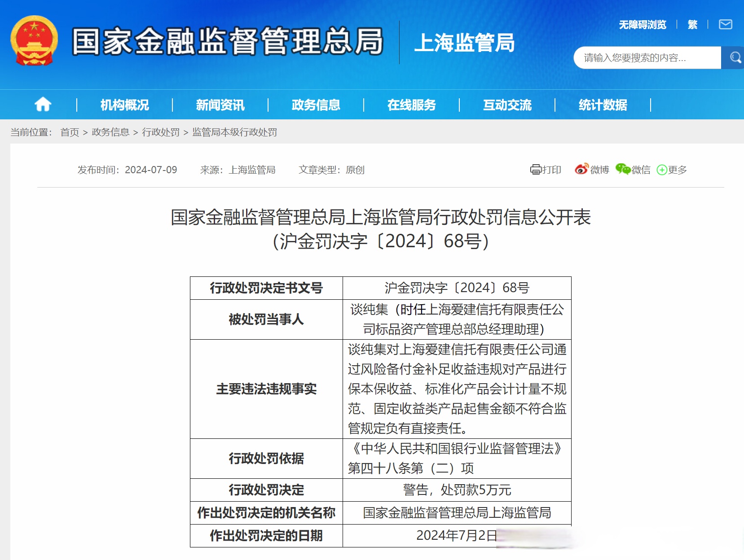Click the 作出处罚决定的机关名称 label cell
Image resolution: width=744 pixels, height=560 pixels.
pos(266,513)
